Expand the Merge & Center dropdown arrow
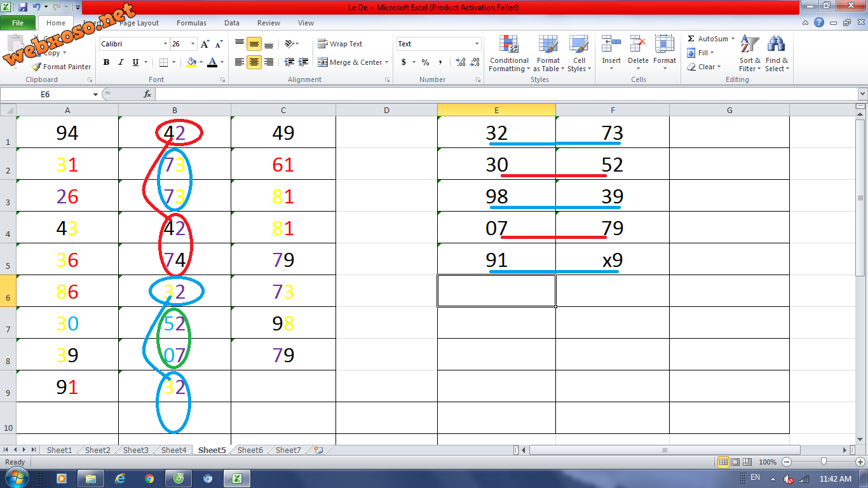This screenshot has width=868, height=488. (x=387, y=62)
